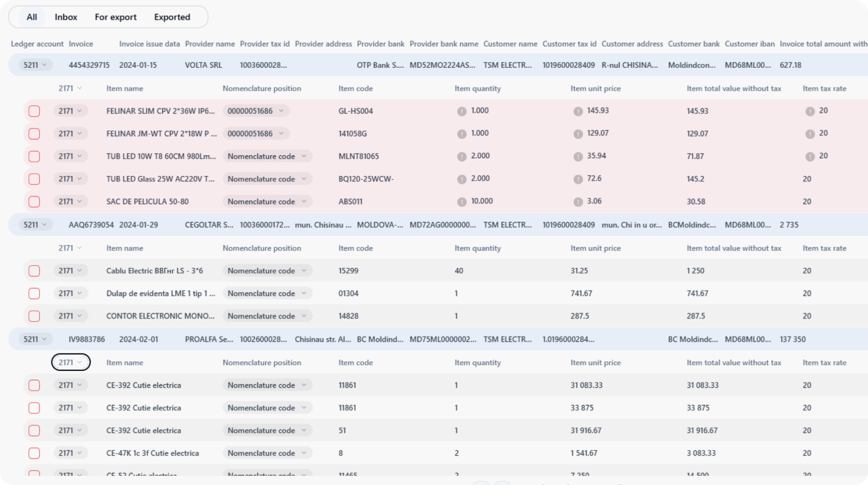This screenshot has height=485, width=868.
Task: Select warning icon beside tax rate 20 for TUB LED 10W
Action: pos(810,156)
